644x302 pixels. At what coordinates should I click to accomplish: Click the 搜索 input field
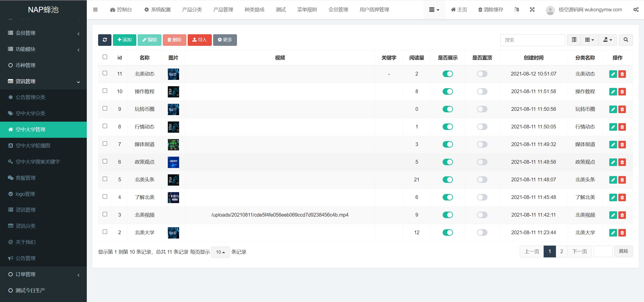[532, 40]
